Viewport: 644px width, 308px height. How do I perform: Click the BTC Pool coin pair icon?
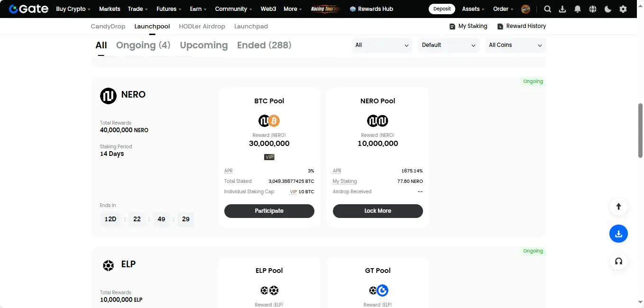click(x=269, y=121)
